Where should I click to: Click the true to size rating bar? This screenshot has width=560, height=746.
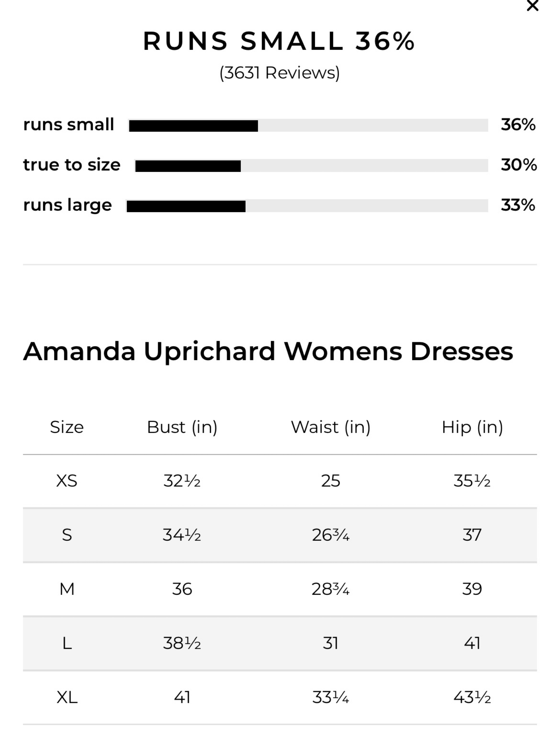click(311, 166)
